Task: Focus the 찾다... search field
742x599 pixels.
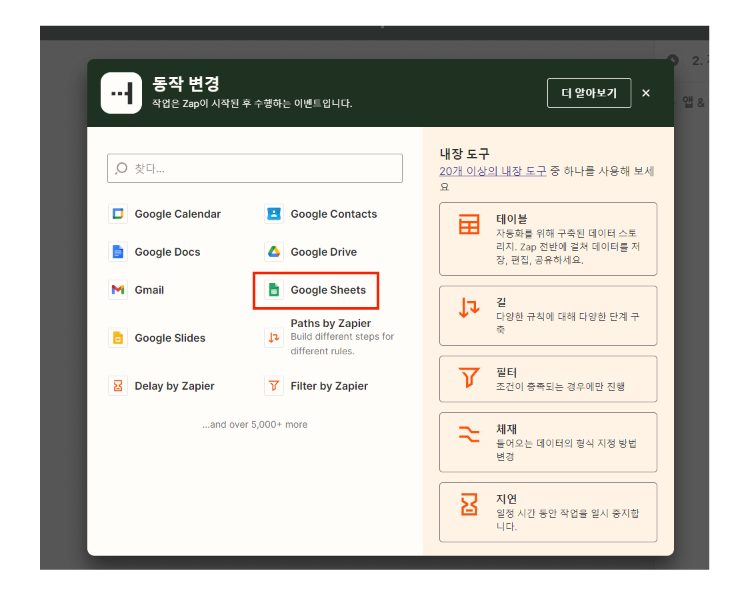Action: coord(255,168)
